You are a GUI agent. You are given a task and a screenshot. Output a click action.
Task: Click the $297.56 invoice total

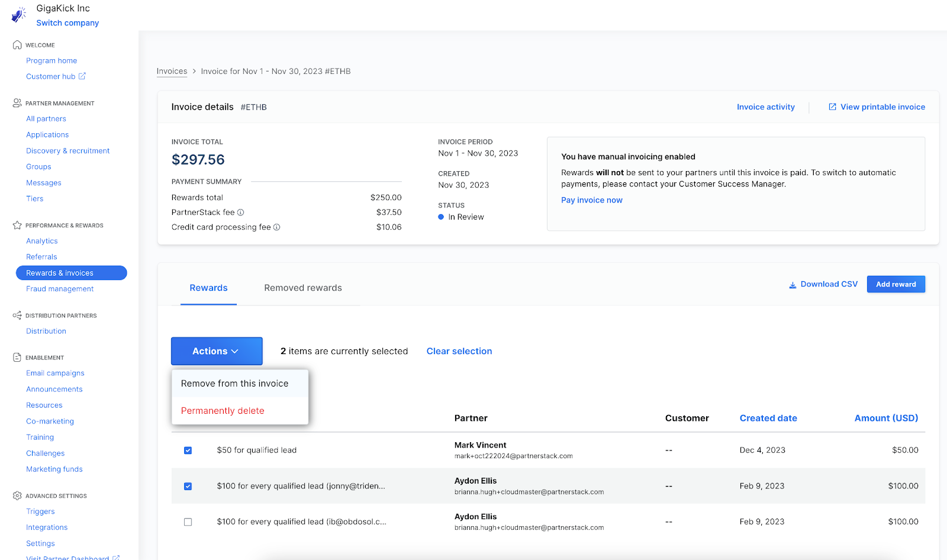coord(198,160)
